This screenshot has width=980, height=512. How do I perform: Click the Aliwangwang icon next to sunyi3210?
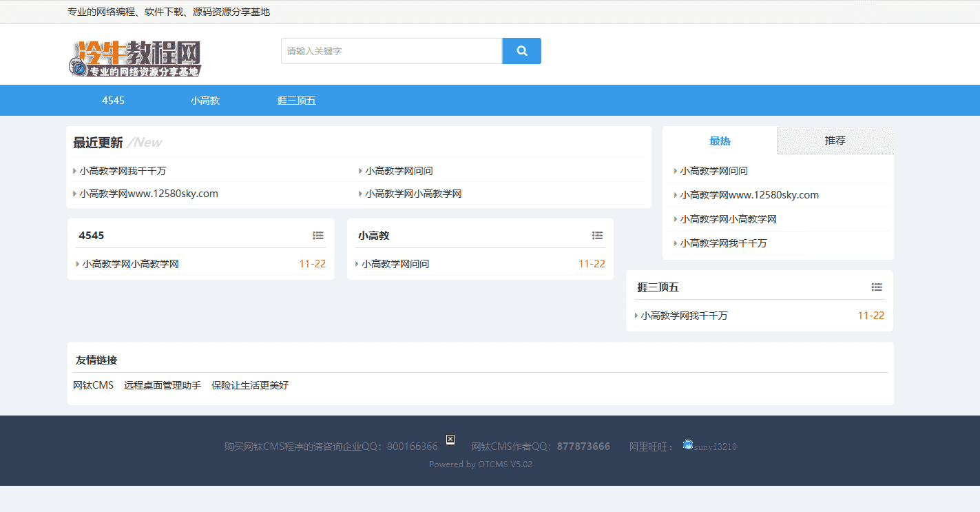click(687, 444)
